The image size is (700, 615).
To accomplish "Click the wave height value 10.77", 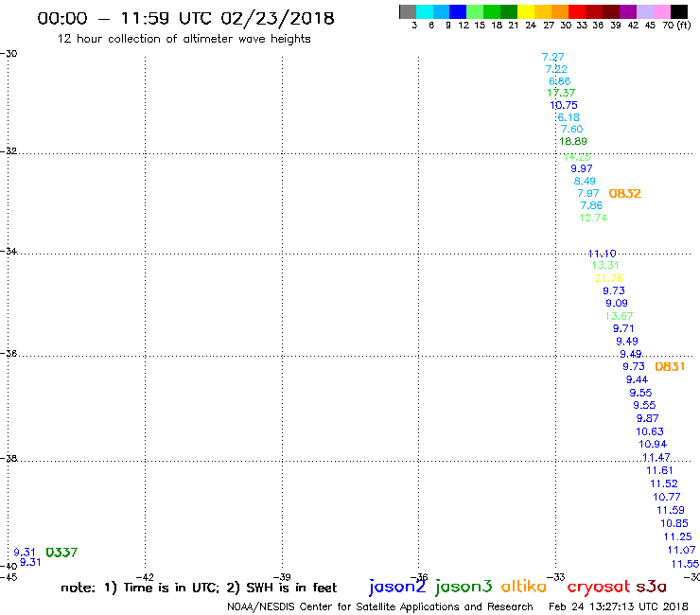I will [x=667, y=497].
